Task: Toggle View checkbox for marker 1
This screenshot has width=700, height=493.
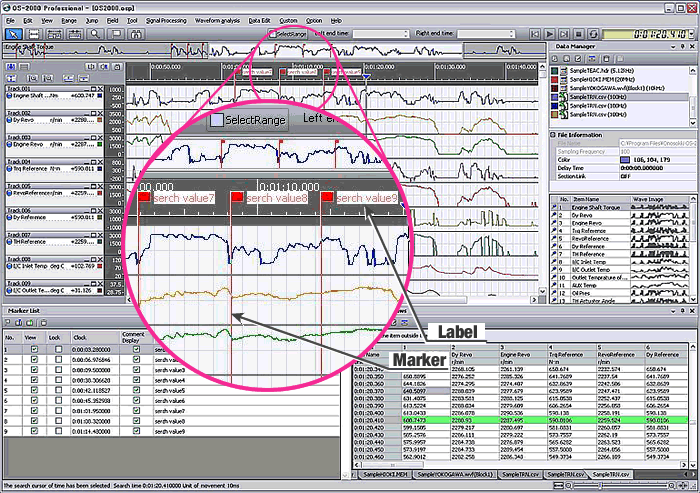Action: point(35,350)
